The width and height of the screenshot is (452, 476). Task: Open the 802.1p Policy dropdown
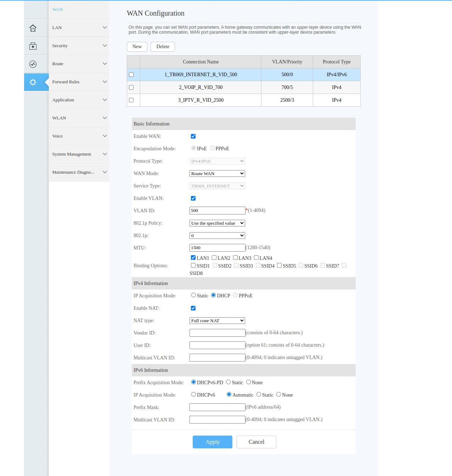[217, 223]
